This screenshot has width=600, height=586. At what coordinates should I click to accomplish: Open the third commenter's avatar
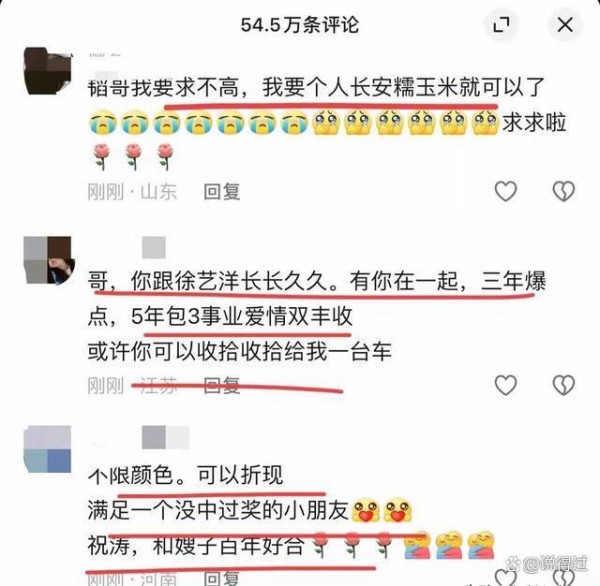tap(47, 449)
